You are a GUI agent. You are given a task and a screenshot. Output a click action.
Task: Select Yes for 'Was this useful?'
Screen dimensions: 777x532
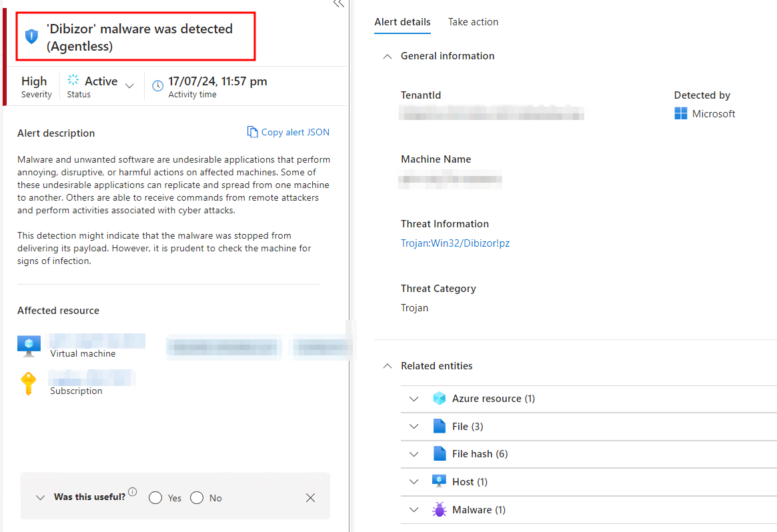pos(155,497)
